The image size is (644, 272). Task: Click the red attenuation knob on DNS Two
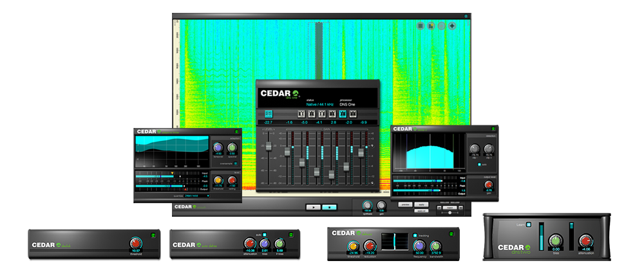pos(585,240)
